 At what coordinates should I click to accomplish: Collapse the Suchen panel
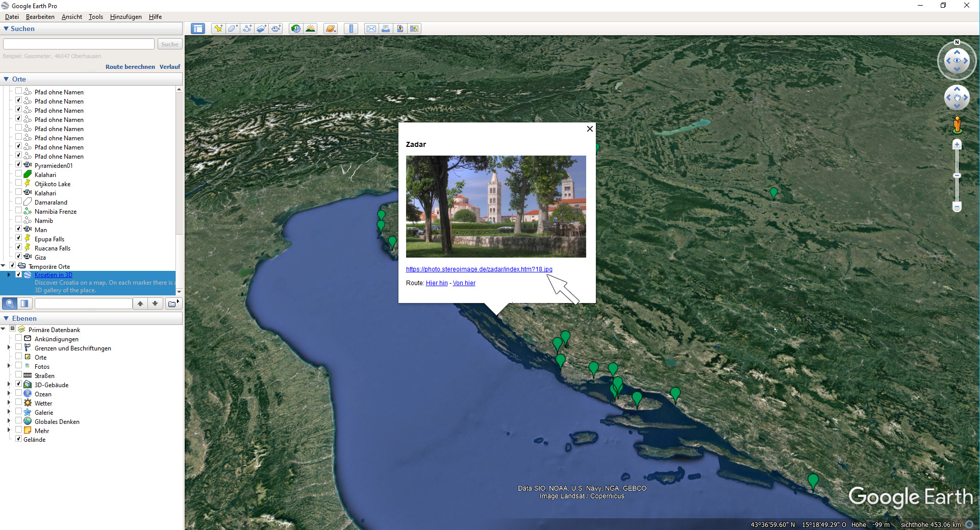[x=6, y=29]
